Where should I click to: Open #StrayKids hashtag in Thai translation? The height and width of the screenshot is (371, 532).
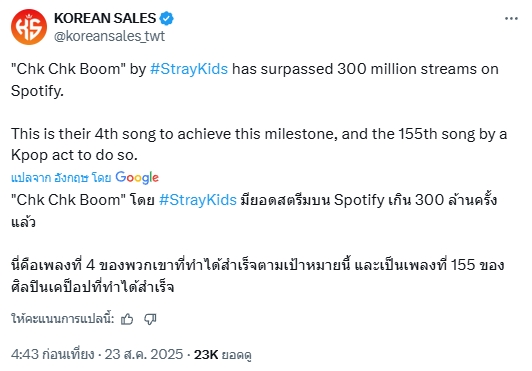tap(198, 200)
